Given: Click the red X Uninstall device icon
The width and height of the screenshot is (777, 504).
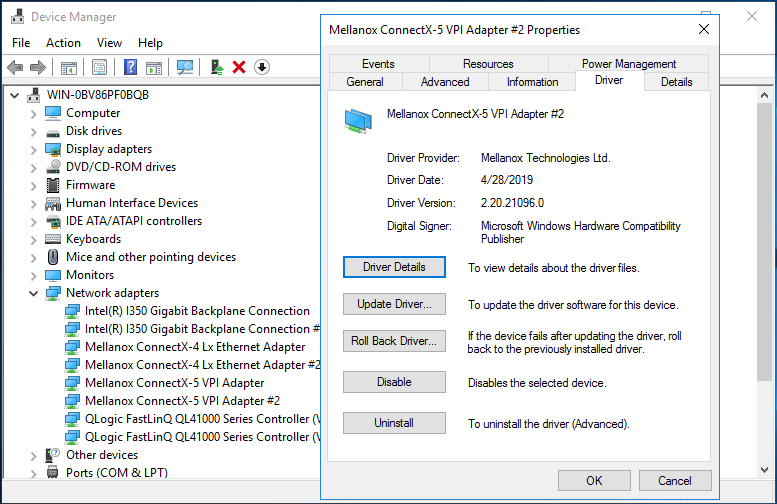Looking at the screenshot, I should [x=239, y=67].
